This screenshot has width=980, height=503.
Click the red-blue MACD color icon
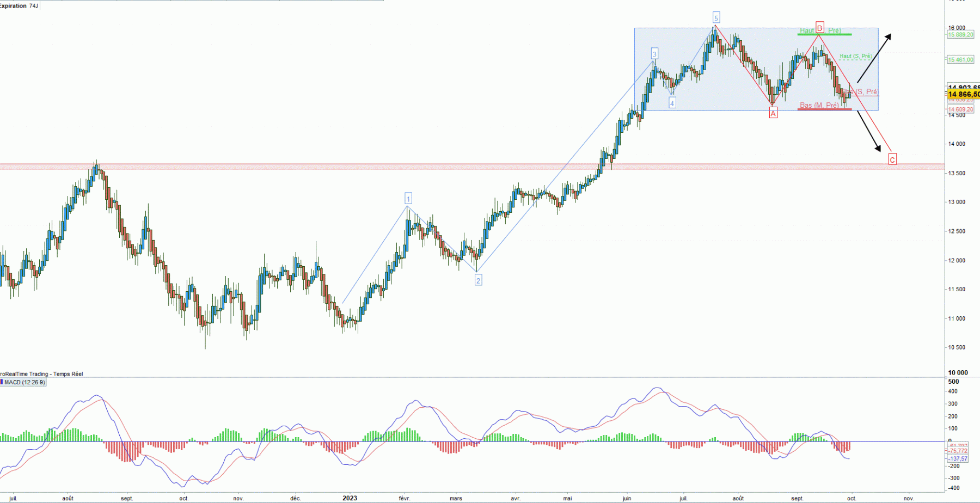pyautogui.click(x=2, y=383)
